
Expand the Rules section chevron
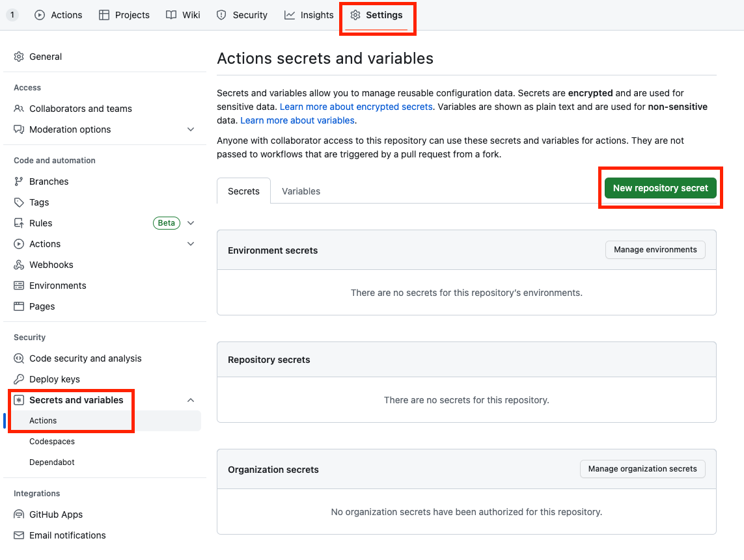tap(191, 223)
